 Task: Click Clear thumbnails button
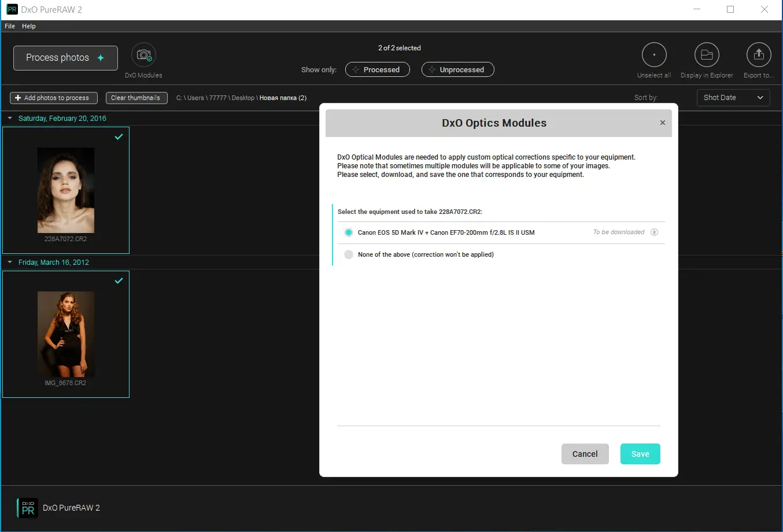pyautogui.click(x=136, y=98)
